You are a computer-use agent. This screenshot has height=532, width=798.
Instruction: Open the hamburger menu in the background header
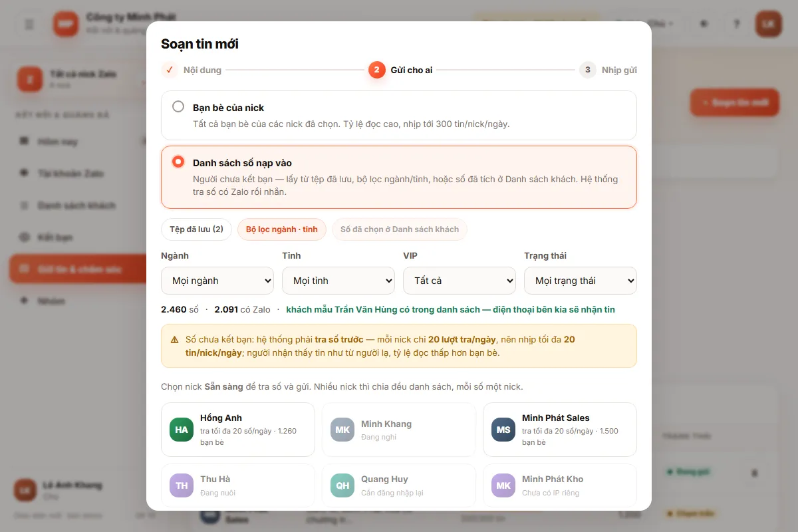coord(29,24)
